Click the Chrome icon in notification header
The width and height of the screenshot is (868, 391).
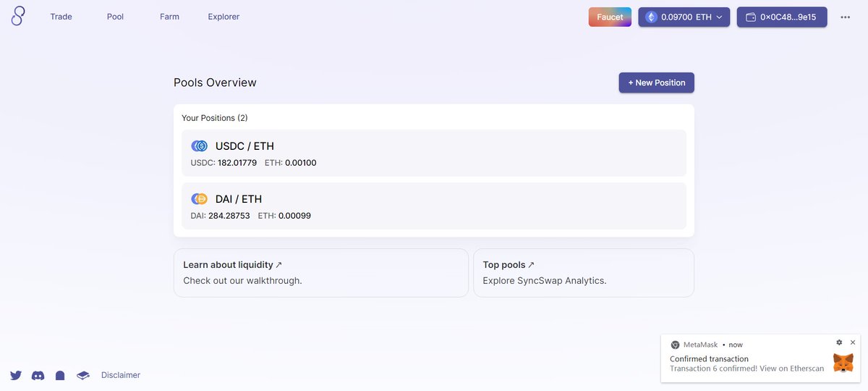[x=675, y=345]
